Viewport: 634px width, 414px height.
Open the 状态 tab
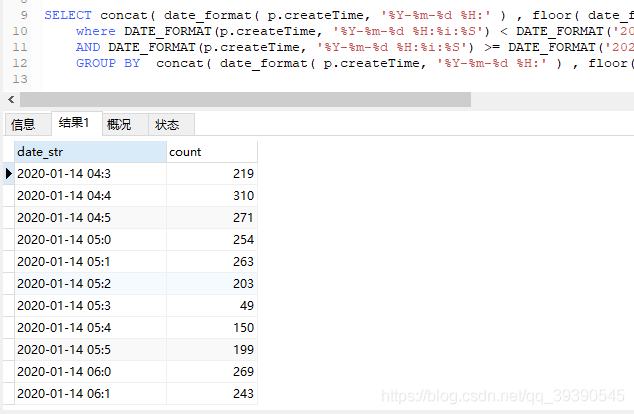coord(171,124)
